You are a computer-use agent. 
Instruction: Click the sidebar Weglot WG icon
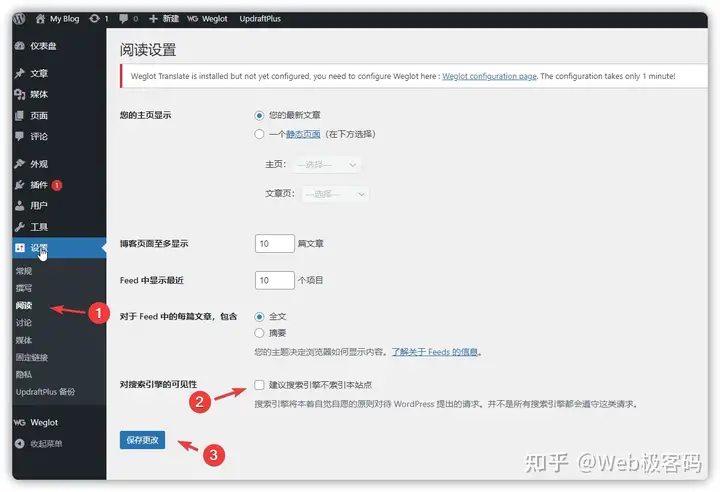tap(19, 423)
